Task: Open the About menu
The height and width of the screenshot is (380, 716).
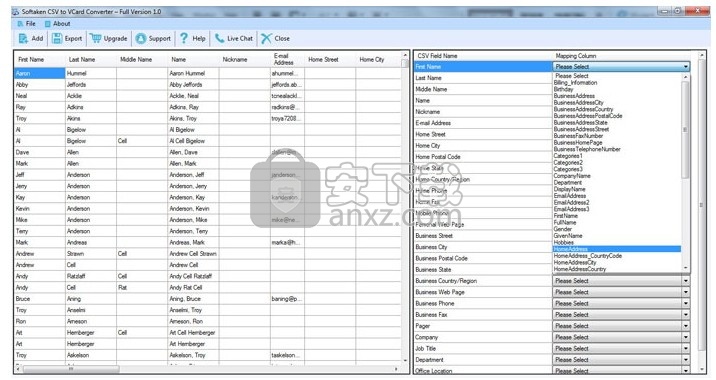Action: click(58, 24)
